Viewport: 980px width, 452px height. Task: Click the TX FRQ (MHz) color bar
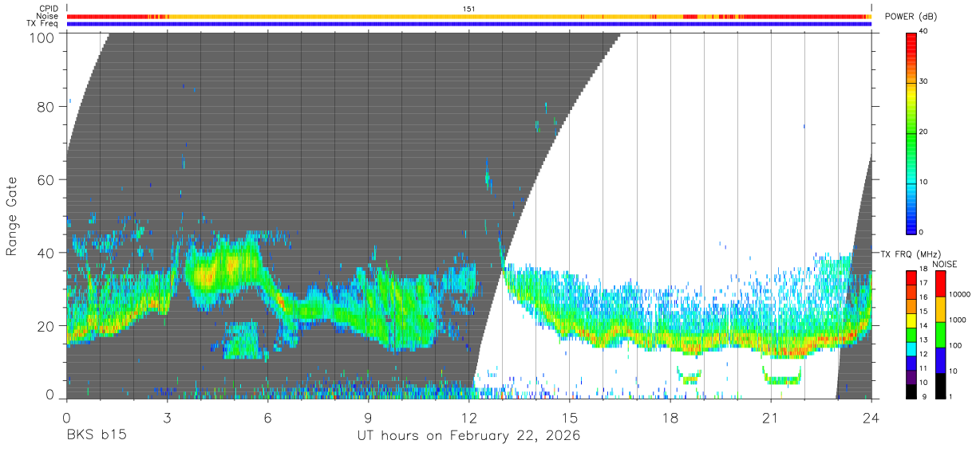click(x=911, y=335)
